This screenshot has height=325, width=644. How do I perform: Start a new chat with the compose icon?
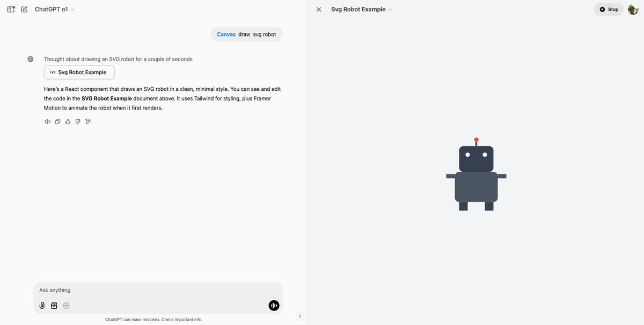pos(24,9)
